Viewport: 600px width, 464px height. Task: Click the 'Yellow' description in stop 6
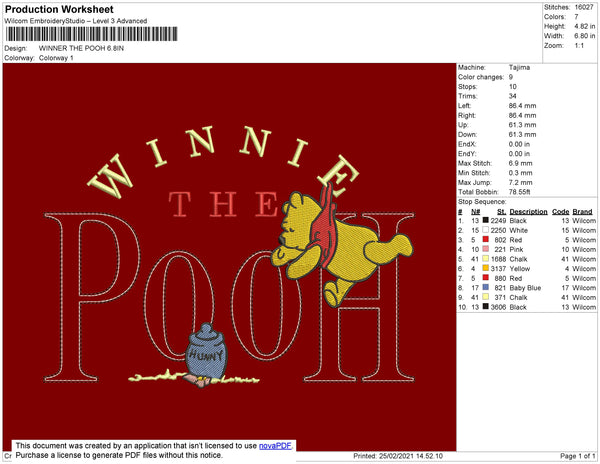coord(520,269)
